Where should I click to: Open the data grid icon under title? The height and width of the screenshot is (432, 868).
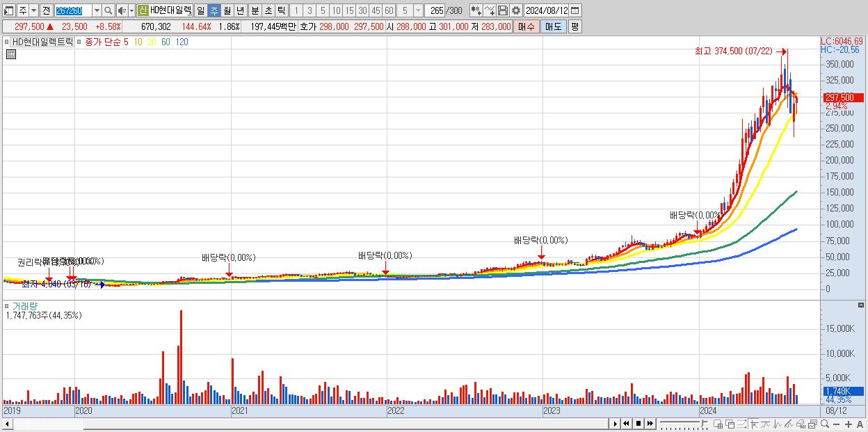(11, 54)
